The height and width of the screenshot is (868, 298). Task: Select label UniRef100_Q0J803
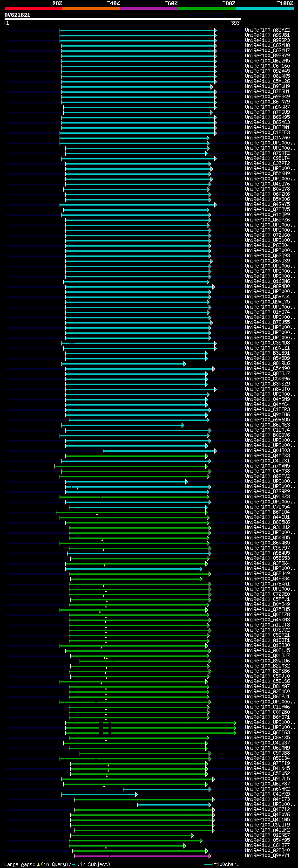point(267,450)
